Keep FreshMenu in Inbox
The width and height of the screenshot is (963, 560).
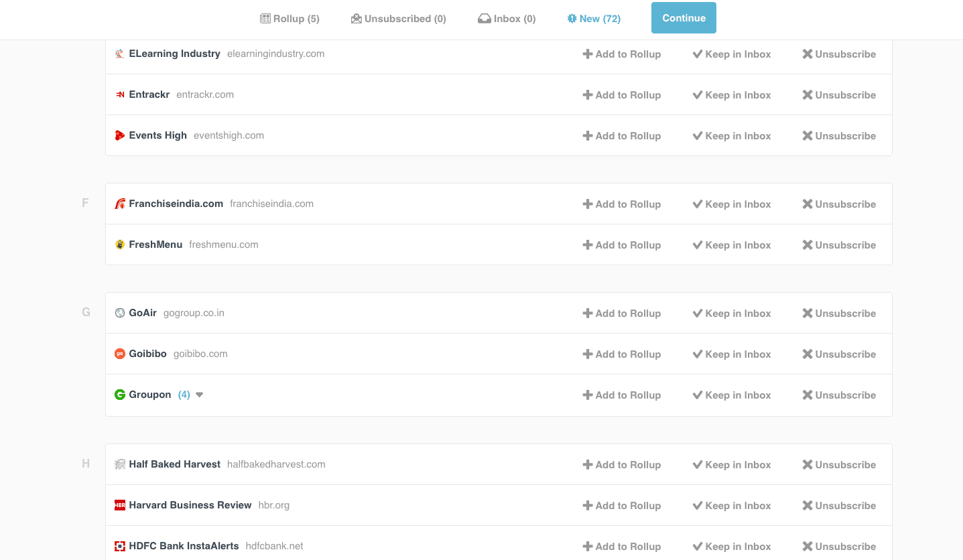732,245
